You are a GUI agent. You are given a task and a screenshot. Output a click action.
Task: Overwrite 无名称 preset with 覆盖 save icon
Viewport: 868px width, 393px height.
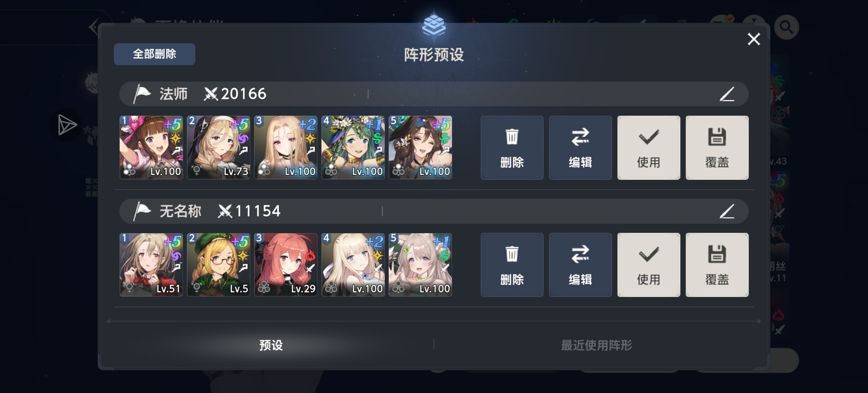[x=717, y=265]
